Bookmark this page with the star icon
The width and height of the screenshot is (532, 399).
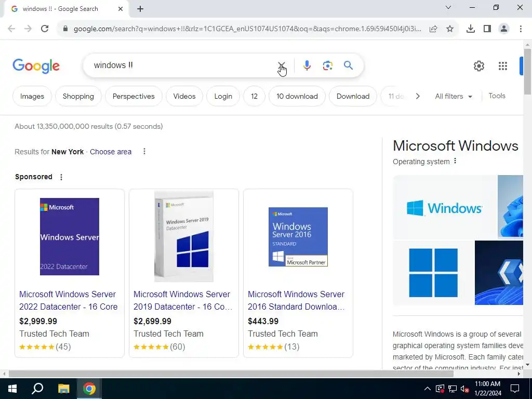[450, 29]
